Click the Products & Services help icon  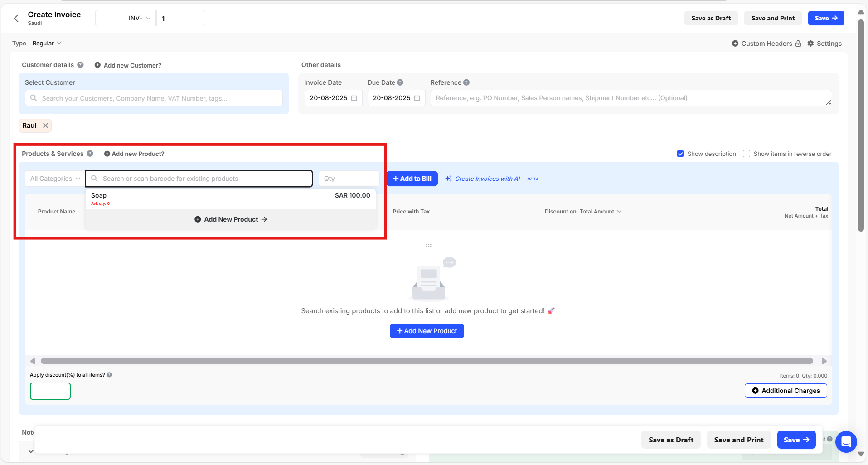[x=90, y=154]
